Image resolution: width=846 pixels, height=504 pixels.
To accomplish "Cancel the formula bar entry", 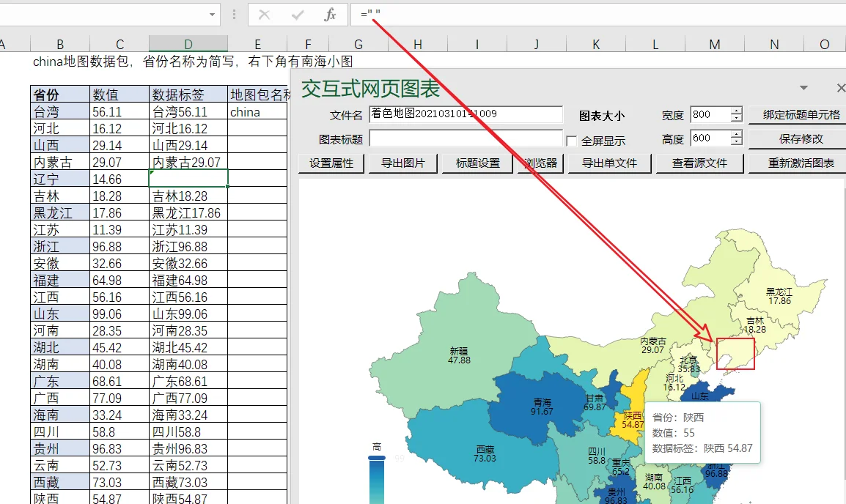I will (x=264, y=15).
